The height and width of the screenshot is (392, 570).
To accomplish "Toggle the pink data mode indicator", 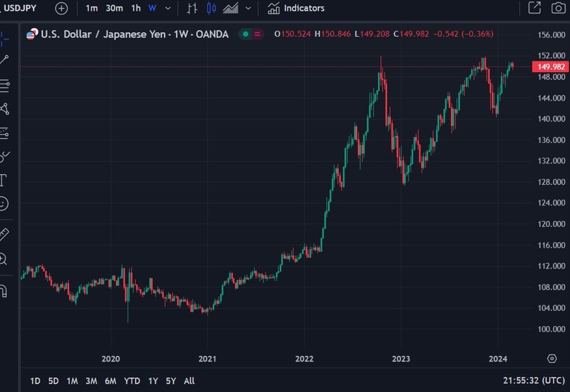I will [x=257, y=34].
